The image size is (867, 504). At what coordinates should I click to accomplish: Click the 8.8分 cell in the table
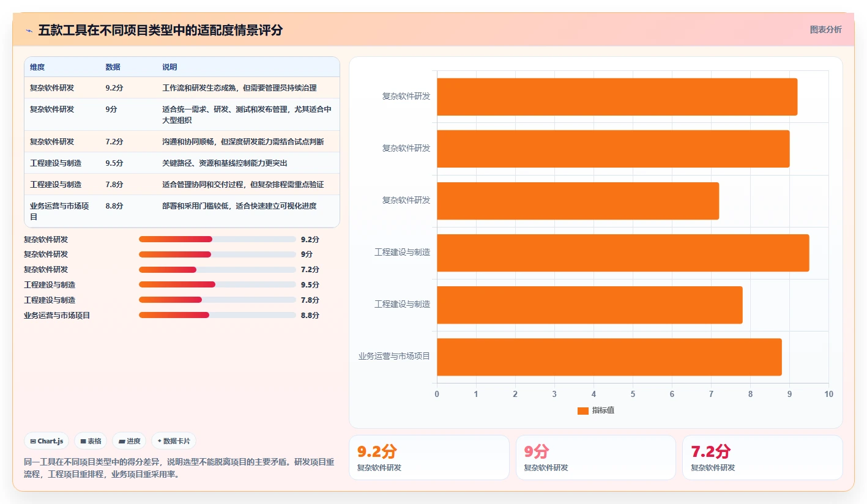point(114,206)
